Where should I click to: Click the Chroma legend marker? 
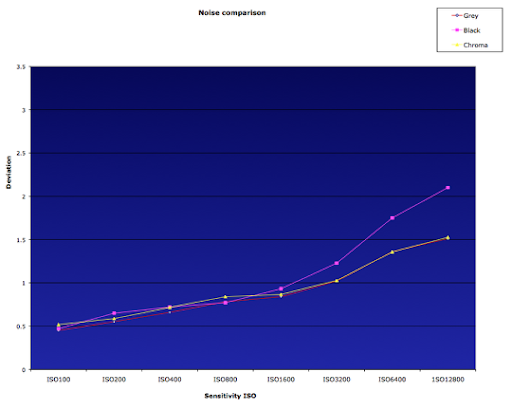(457, 45)
